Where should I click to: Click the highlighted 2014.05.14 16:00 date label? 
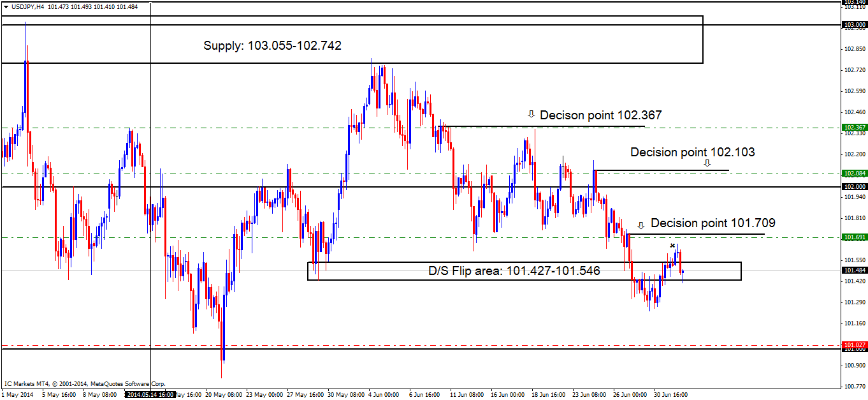150,395
